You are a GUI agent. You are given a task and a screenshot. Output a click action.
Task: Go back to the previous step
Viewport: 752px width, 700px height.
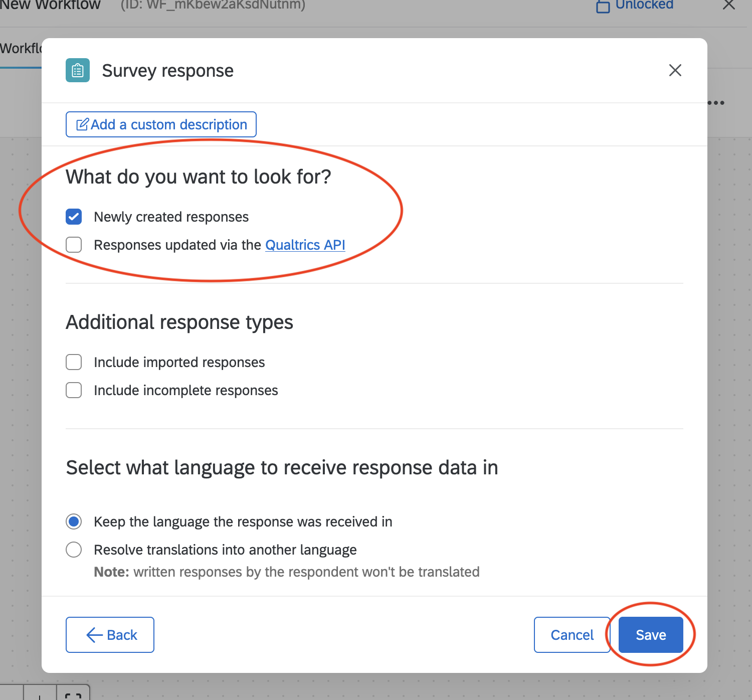tap(110, 635)
